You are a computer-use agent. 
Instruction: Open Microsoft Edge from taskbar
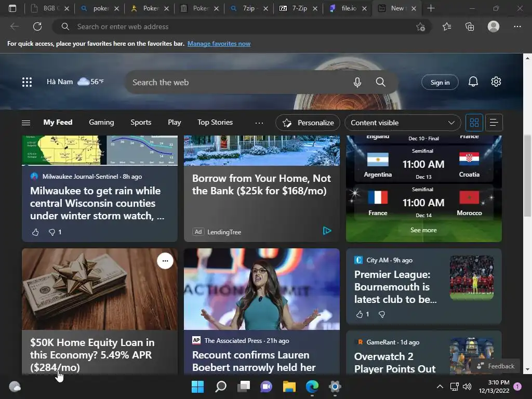312,387
